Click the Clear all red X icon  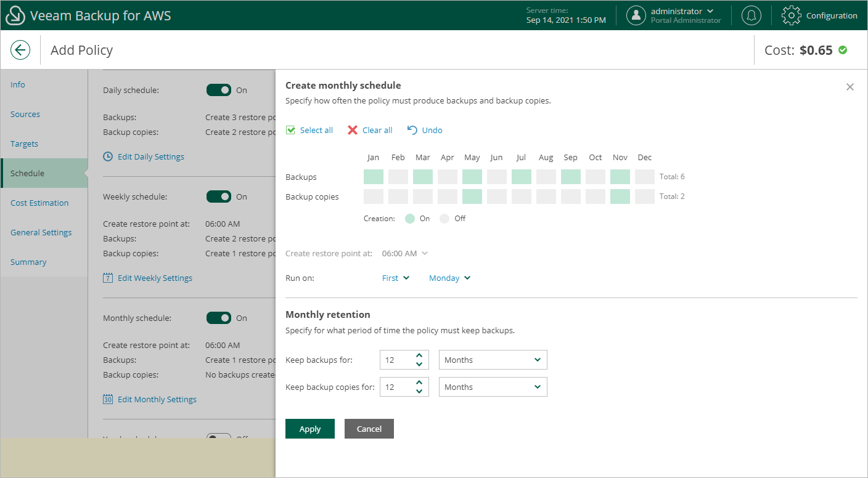coord(353,130)
